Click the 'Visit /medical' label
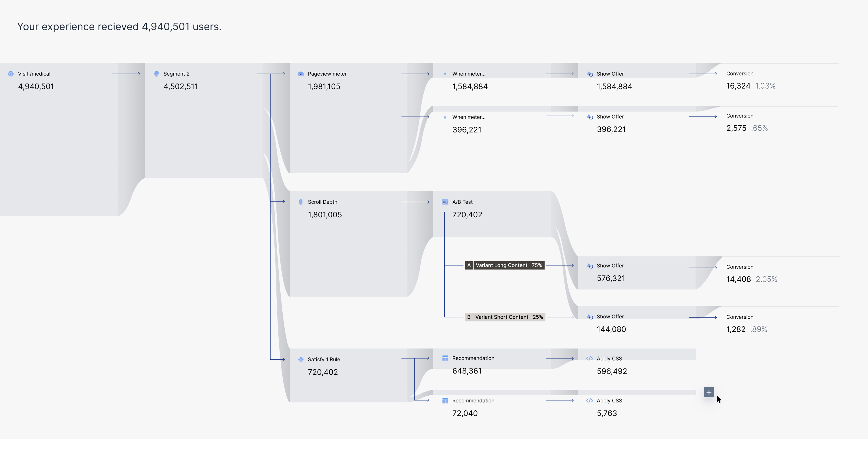Viewport: 868px width, 459px height. 34,74
